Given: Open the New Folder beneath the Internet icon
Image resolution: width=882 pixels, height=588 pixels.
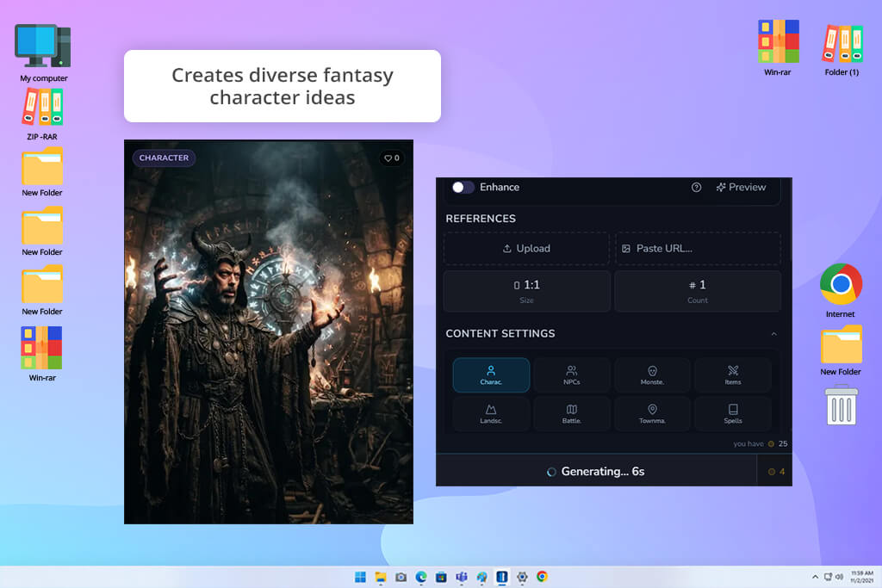Looking at the screenshot, I should click(841, 350).
